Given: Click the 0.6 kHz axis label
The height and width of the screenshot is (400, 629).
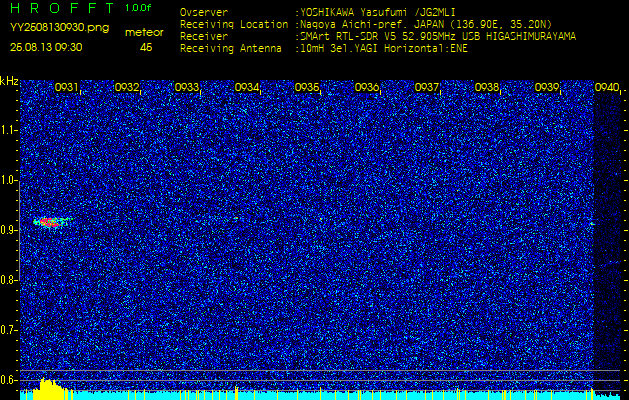Looking at the screenshot, I should [x=9, y=380].
